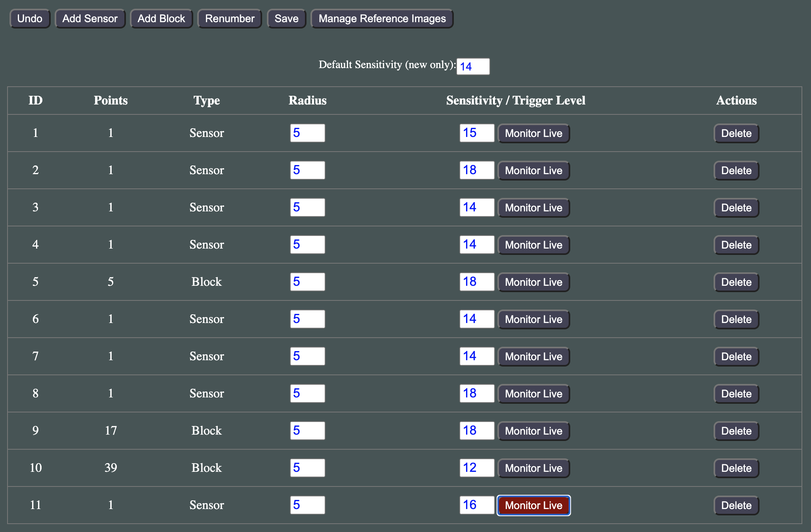This screenshot has width=811, height=532.
Task: Monitor Live on block with 17 points
Action: coord(533,431)
